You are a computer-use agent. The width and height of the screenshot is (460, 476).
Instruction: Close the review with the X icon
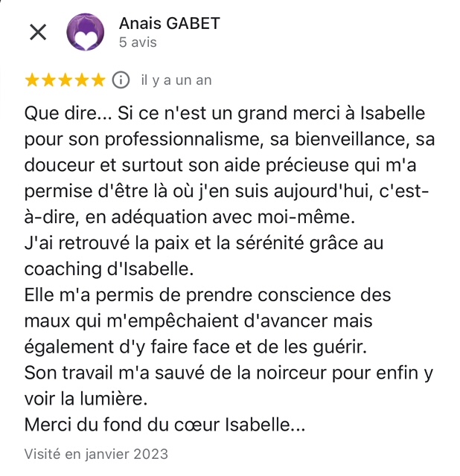tap(37, 32)
